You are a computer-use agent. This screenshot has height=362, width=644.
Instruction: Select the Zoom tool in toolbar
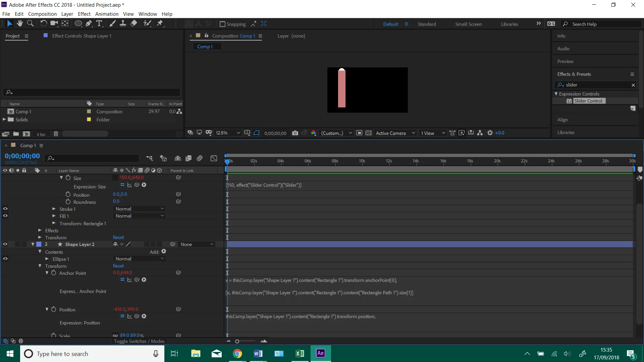coord(30,23)
